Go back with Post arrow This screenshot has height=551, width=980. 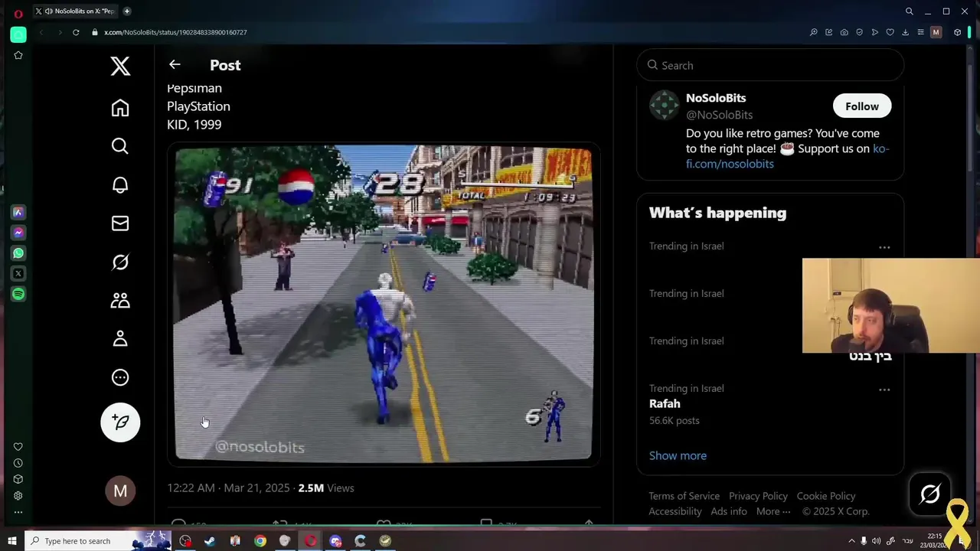click(175, 65)
